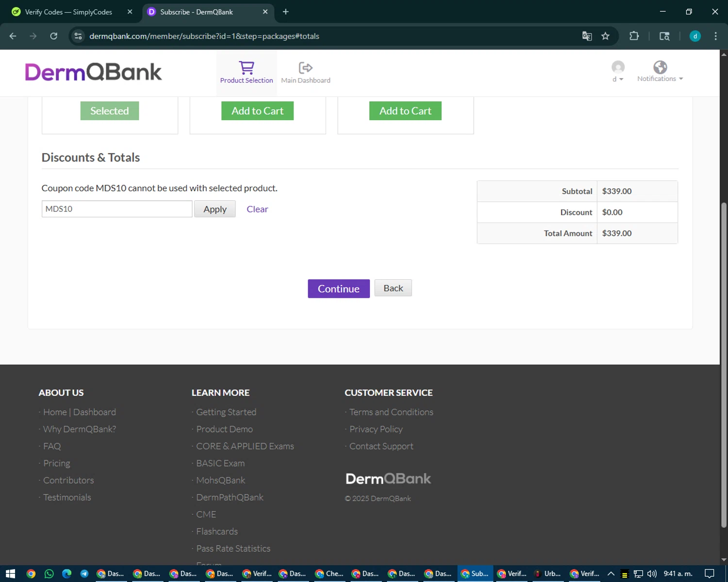The height and width of the screenshot is (582, 728).
Task: Click the Selected package button
Action: coord(110,111)
